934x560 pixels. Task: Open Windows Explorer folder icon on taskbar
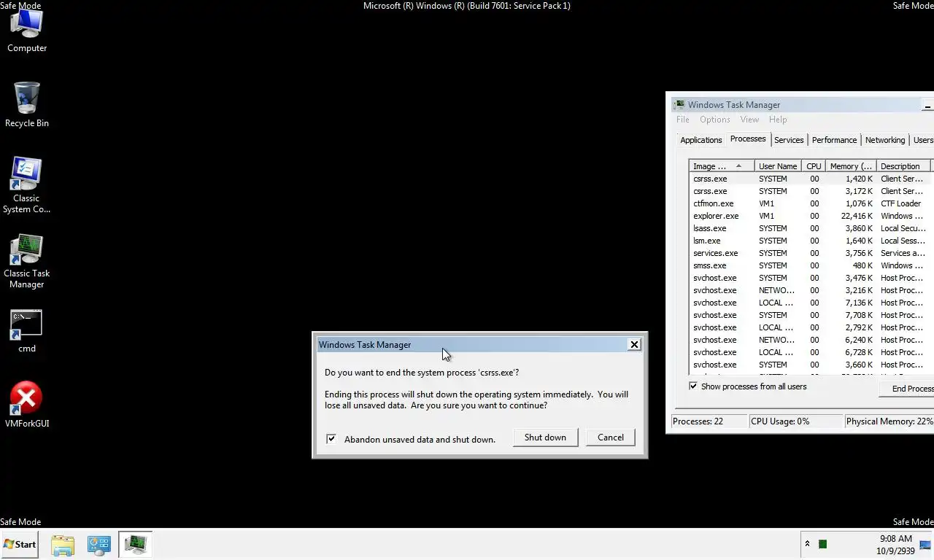click(x=63, y=545)
